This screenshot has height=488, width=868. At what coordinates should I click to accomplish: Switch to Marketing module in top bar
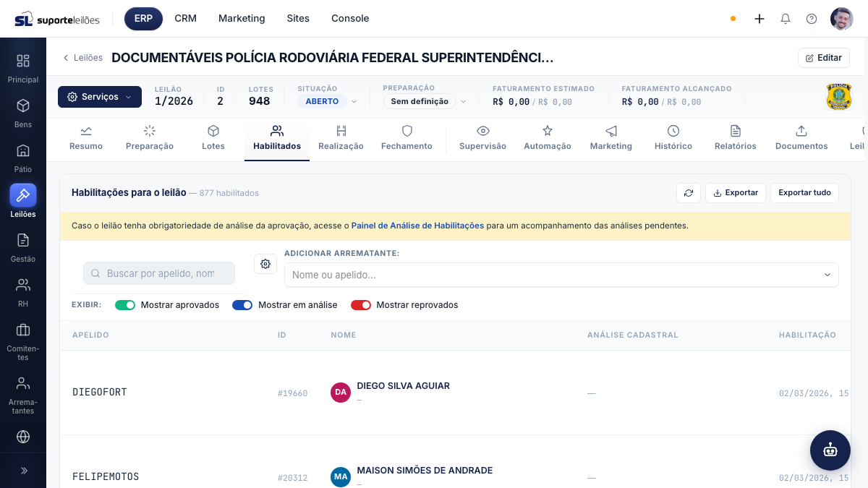click(242, 19)
